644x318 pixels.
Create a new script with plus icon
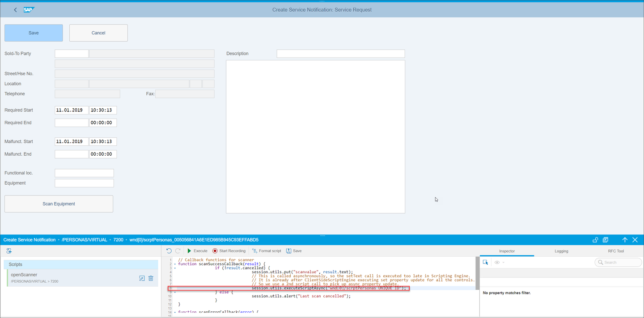pyautogui.click(x=9, y=251)
